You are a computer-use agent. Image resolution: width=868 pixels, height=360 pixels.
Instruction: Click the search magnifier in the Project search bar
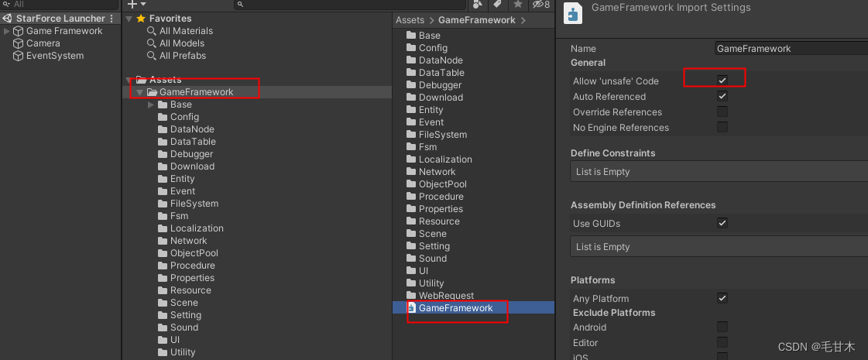(x=240, y=5)
